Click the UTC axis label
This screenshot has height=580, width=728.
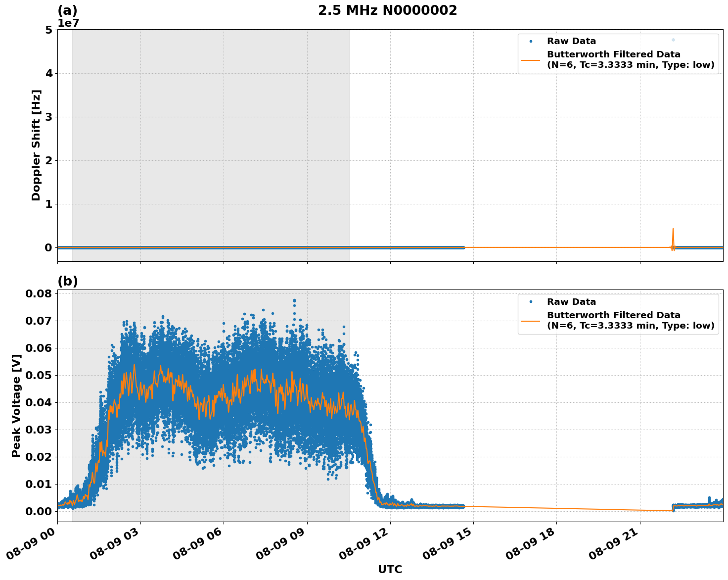(390, 570)
